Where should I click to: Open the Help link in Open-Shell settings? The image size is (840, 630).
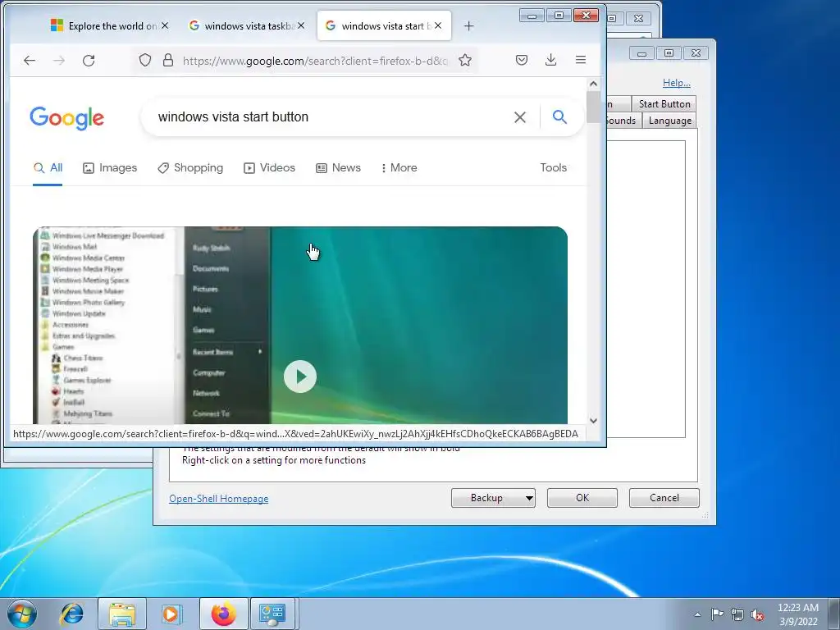coord(676,83)
